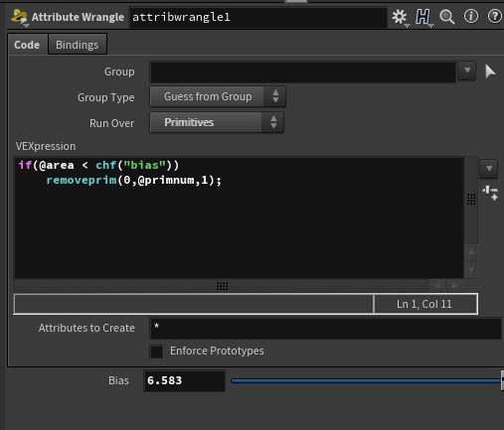504x430 pixels.
Task: Open the Houdini H presets menu
Action: (x=423, y=17)
